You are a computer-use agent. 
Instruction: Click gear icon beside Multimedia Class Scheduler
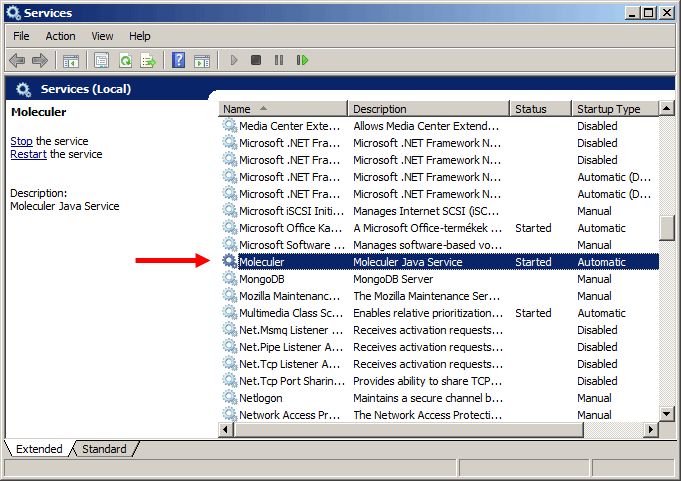230,312
